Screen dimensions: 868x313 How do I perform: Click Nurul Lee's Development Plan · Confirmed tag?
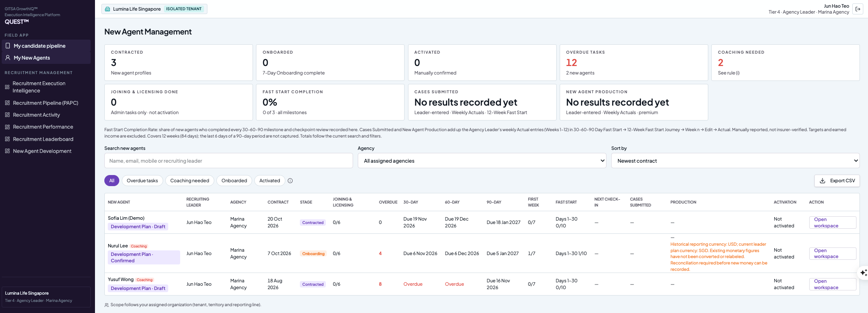[144, 257]
